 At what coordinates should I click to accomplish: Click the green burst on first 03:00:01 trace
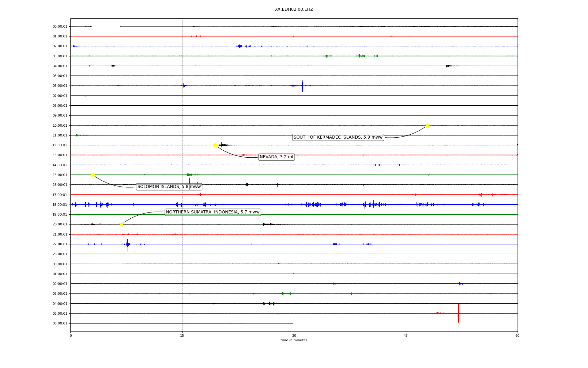362,56
